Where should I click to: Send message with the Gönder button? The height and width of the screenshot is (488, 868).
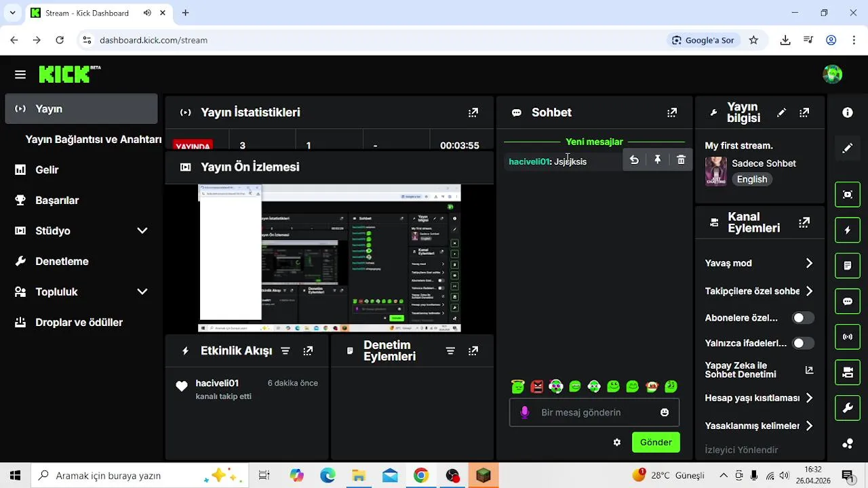(x=656, y=442)
